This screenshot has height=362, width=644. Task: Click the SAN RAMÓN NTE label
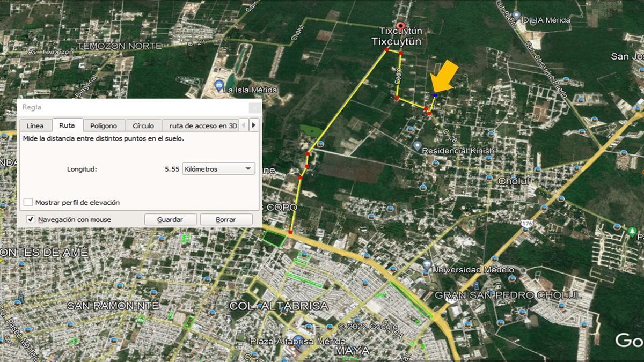click(113, 306)
